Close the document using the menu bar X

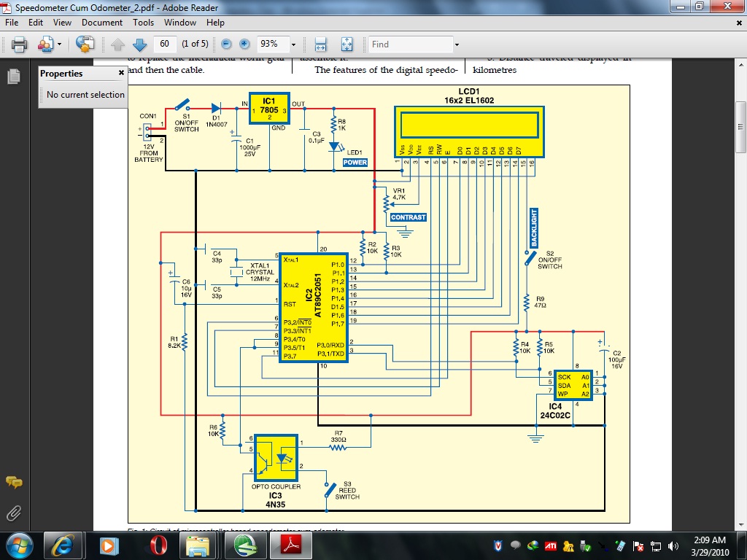coord(740,23)
